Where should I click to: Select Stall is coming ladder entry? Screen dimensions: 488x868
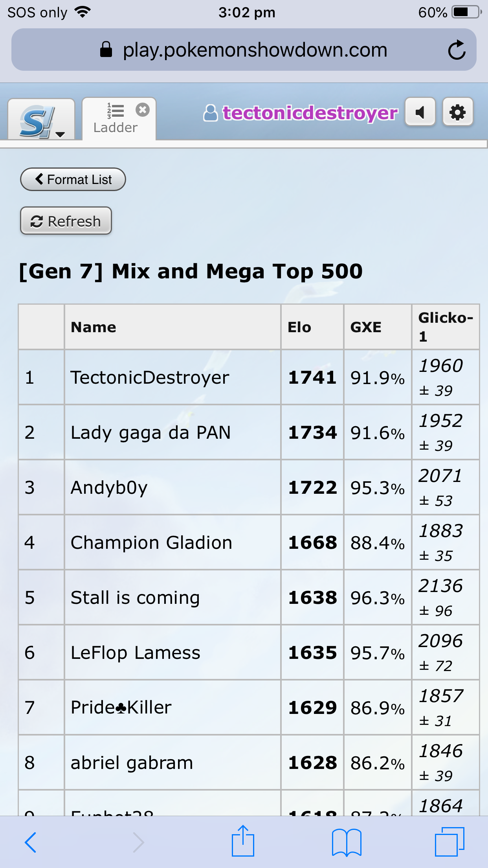point(135,598)
